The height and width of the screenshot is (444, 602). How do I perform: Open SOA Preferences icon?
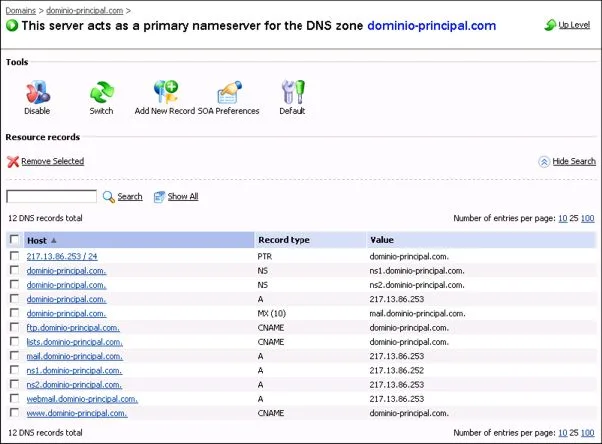[x=229, y=92]
